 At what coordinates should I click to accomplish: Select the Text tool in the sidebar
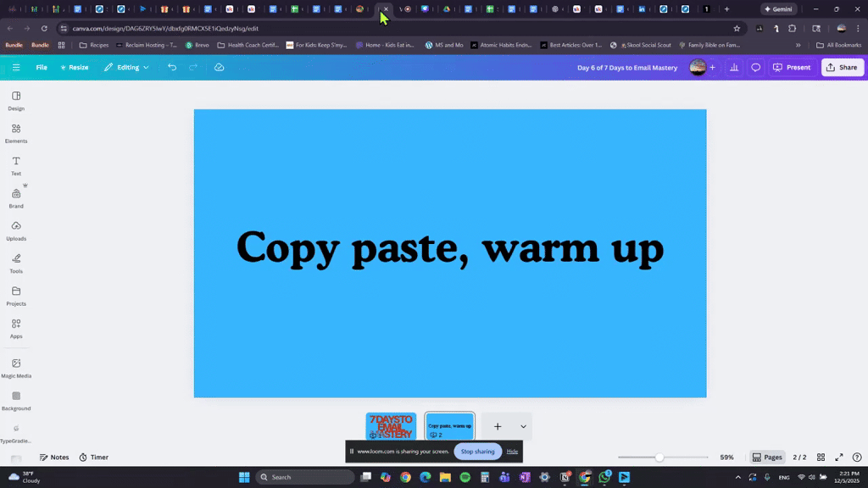pos(16,165)
